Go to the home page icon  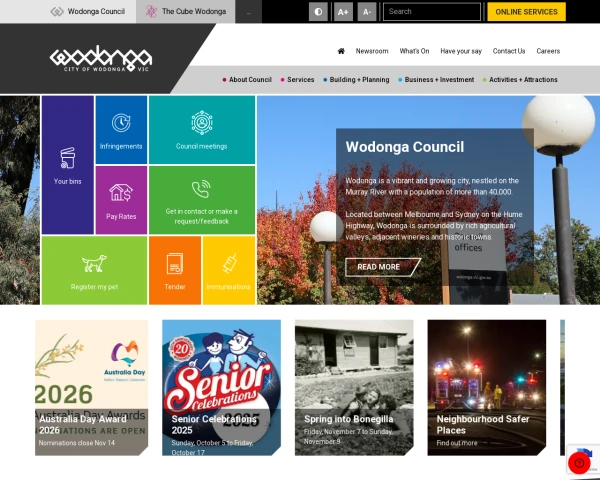(x=341, y=51)
